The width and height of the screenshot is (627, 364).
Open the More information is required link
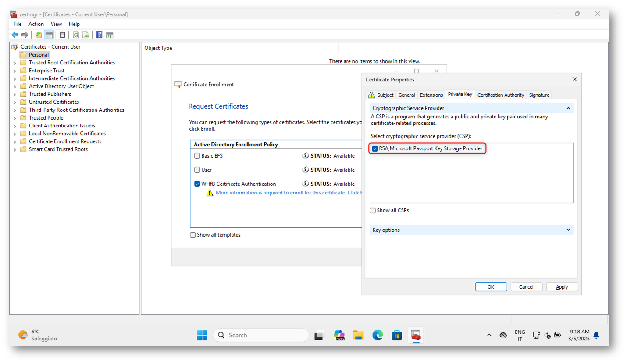(289, 193)
